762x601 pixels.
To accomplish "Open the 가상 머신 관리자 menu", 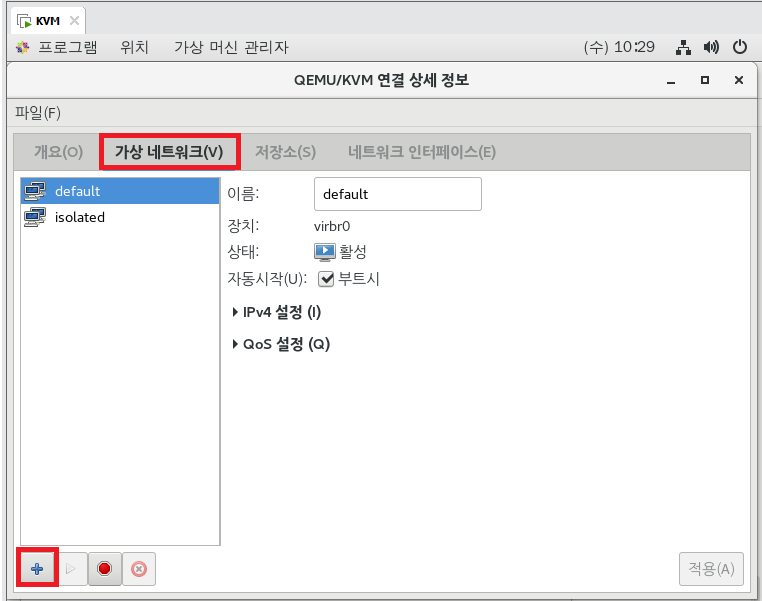I will (231, 47).
